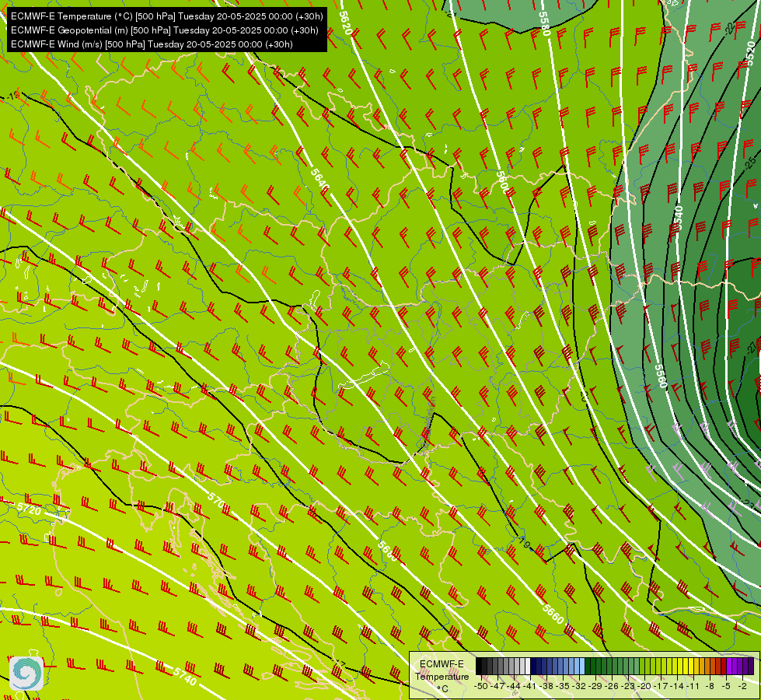Pick the dark purple rightmost legend swatch
761x700 pixels.
tap(751, 667)
